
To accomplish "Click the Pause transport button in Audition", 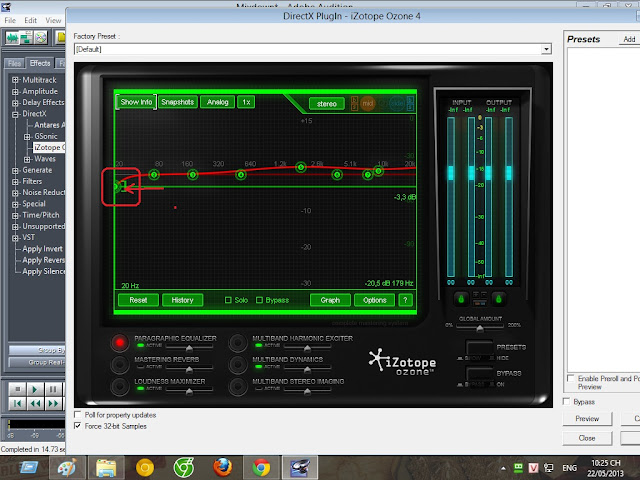I will click(53, 389).
